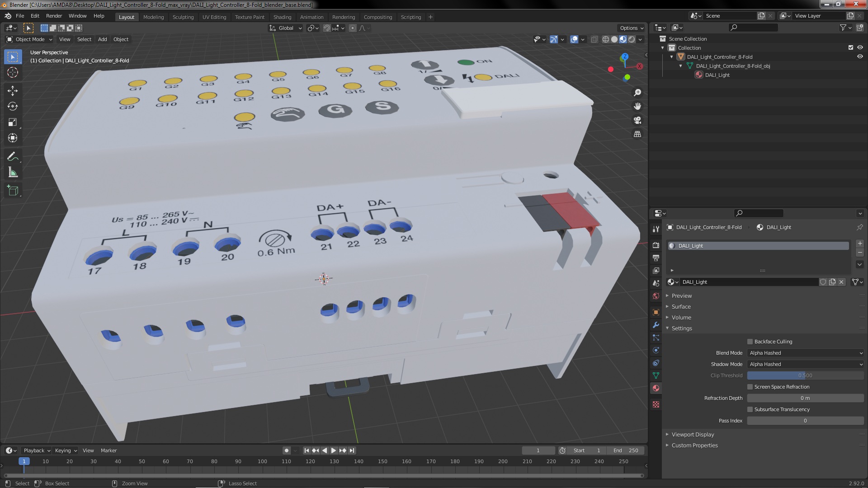Open the Particles properties tab
Image resolution: width=868 pixels, height=488 pixels.
(656, 338)
